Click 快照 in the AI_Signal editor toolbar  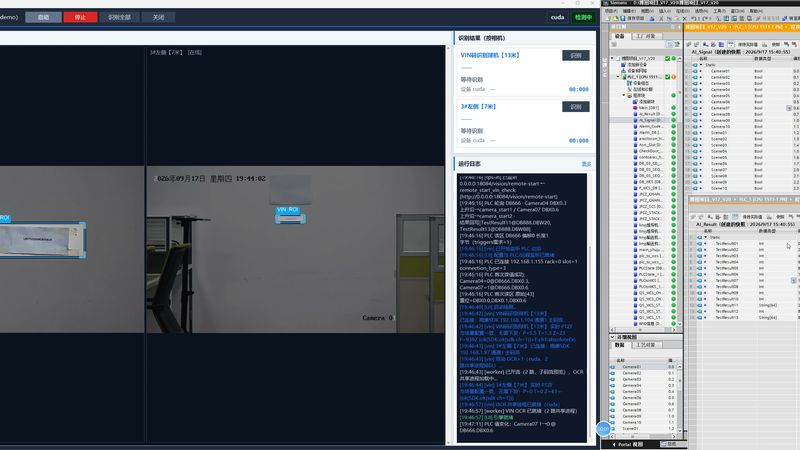777,44
